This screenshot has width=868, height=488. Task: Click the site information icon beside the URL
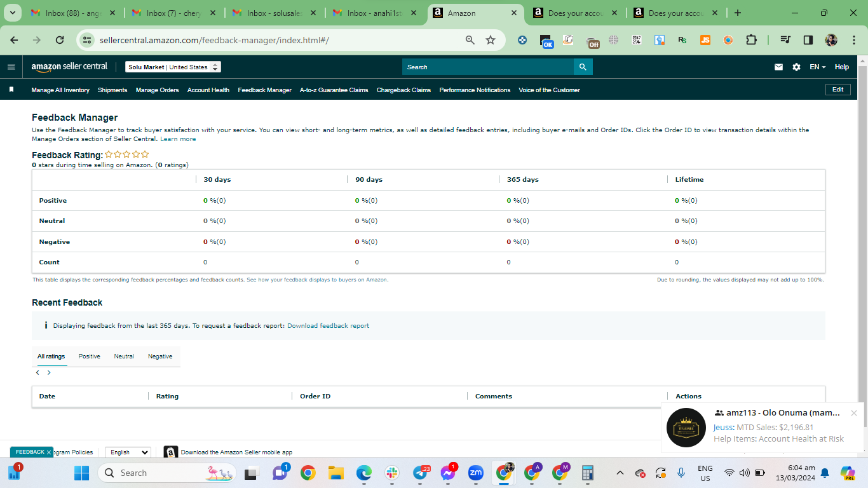(88, 40)
